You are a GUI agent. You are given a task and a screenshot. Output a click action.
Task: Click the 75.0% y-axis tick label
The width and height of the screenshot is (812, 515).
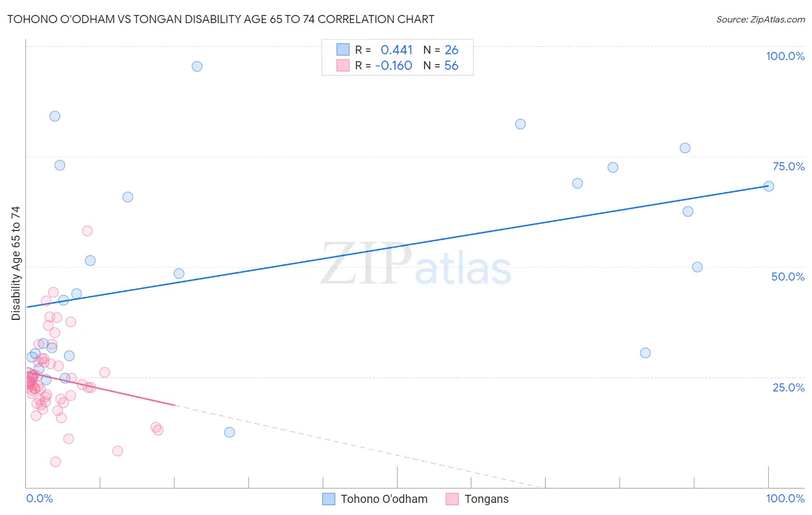[788, 166]
